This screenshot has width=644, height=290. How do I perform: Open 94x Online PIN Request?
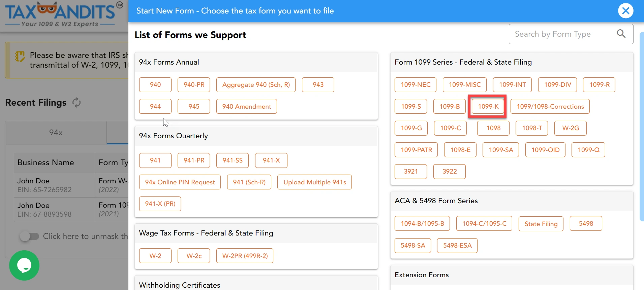(180, 182)
